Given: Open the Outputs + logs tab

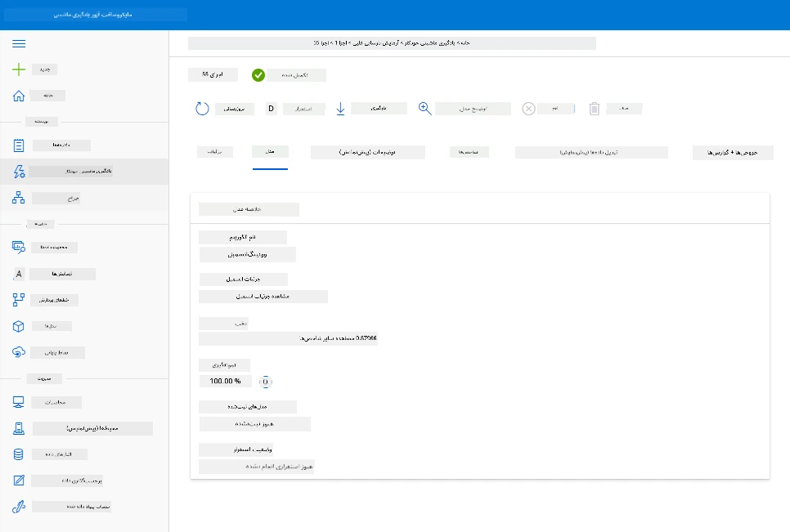Looking at the screenshot, I should 733,153.
